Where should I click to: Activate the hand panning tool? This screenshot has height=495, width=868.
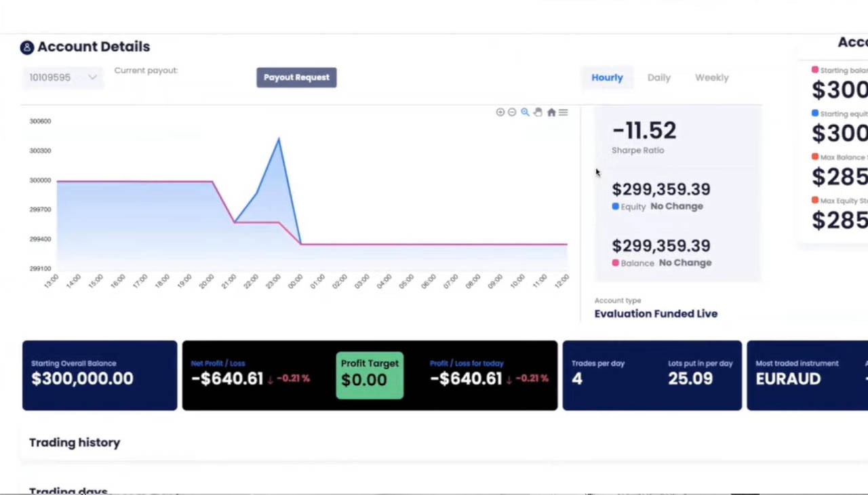coord(538,113)
